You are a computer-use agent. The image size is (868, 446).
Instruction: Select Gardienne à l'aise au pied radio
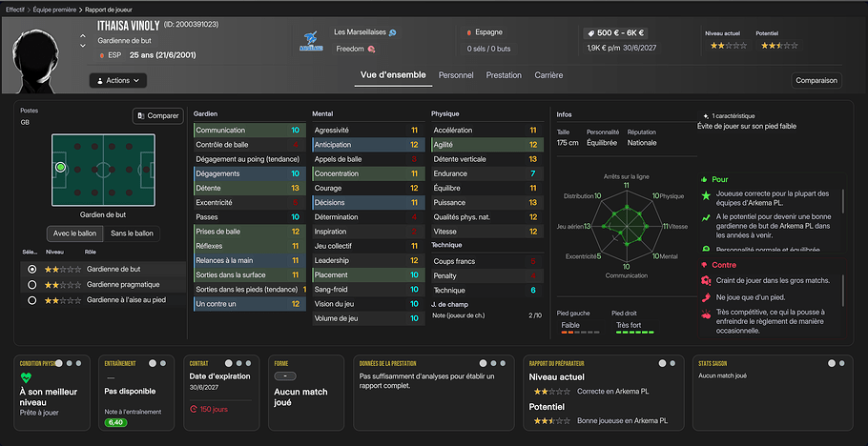pyautogui.click(x=32, y=300)
